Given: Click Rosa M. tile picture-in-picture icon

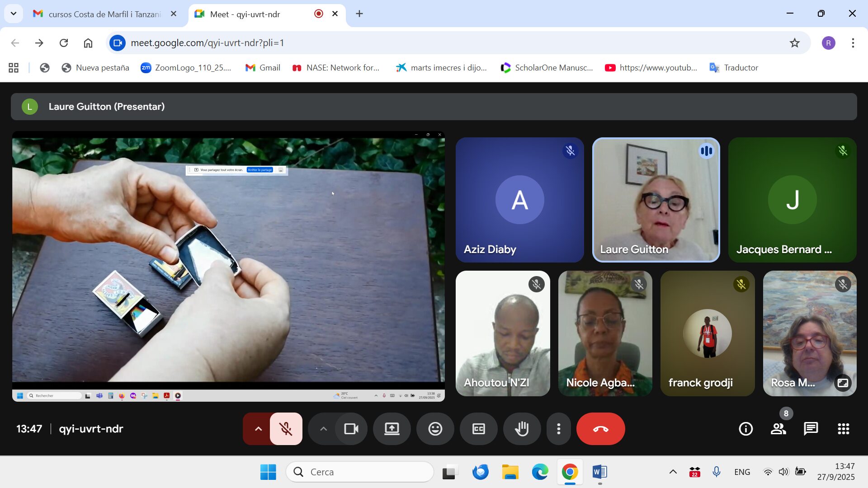Looking at the screenshot, I should point(843,383).
